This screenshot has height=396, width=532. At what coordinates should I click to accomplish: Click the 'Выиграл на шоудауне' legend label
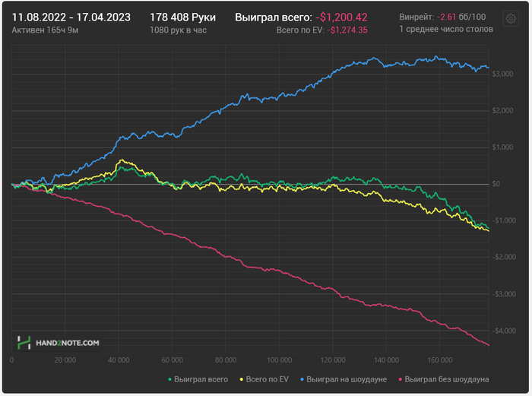(347, 379)
